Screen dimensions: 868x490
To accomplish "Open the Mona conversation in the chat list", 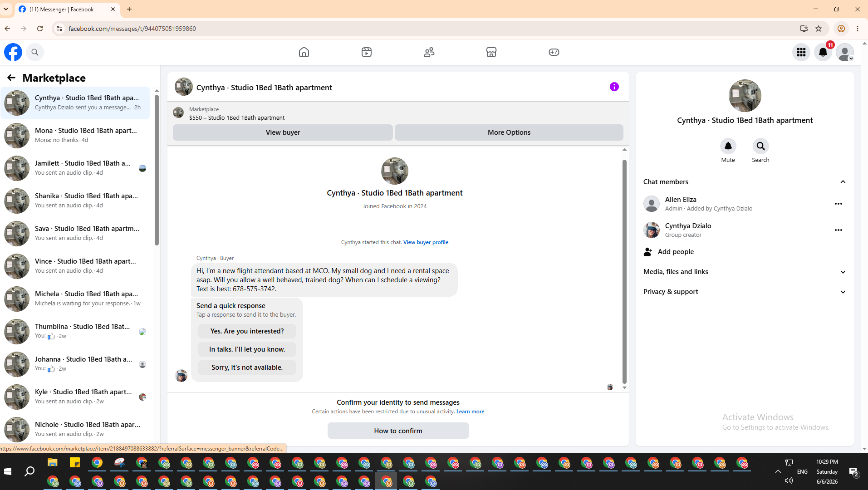I will 75,136.
